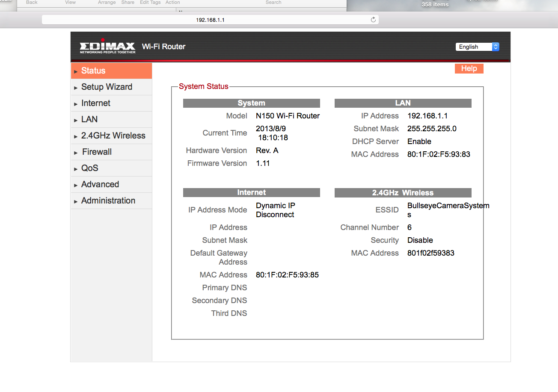Click Arrange in the Finder toolbar
The width and height of the screenshot is (558, 392).
click(x=107, y=3)
